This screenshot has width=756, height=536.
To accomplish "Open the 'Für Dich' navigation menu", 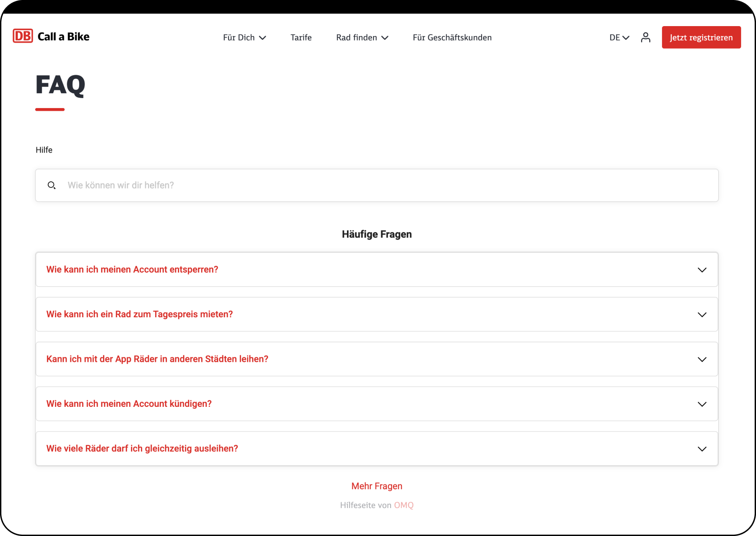I will point(239,38).
